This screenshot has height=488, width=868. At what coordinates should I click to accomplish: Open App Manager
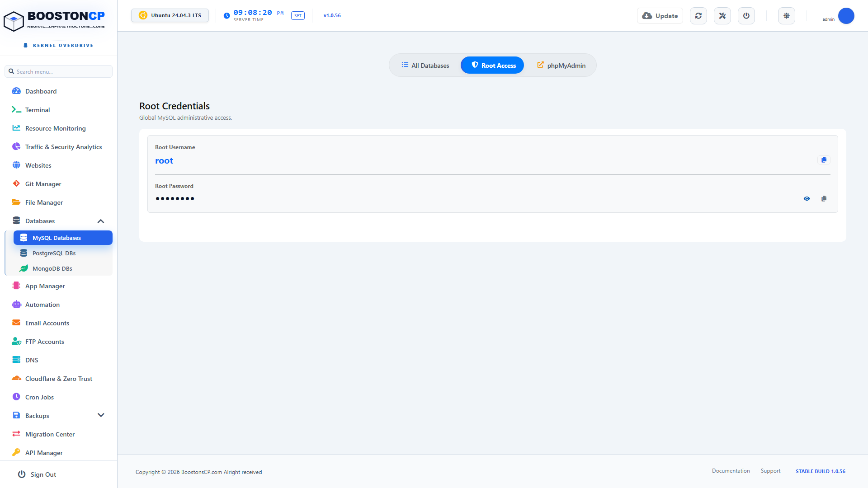point(59,286)
